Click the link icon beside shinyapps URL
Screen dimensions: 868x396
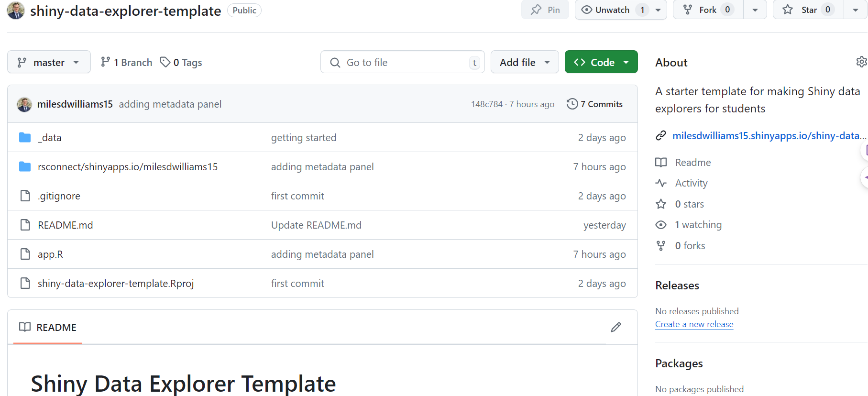tap(661, 136)
